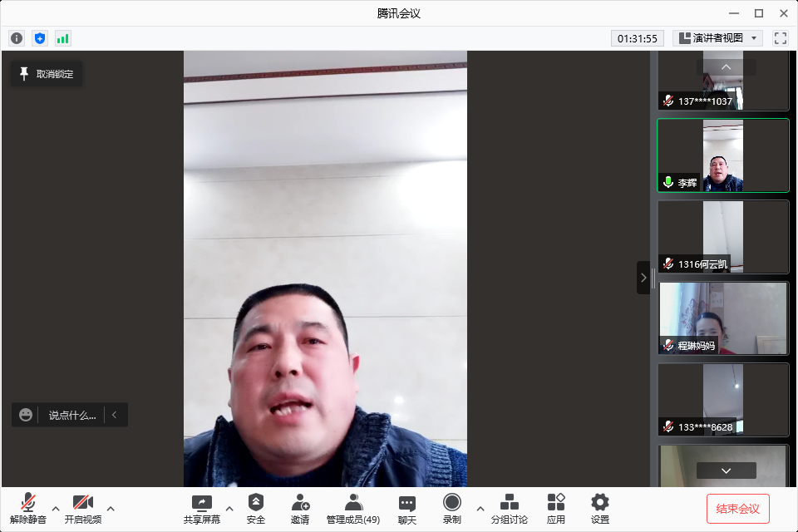Image resolution: width=798 pixels, height=532 pixels.
Task: Collapse the participant sidebar arrow
Action: coord(643,278)
